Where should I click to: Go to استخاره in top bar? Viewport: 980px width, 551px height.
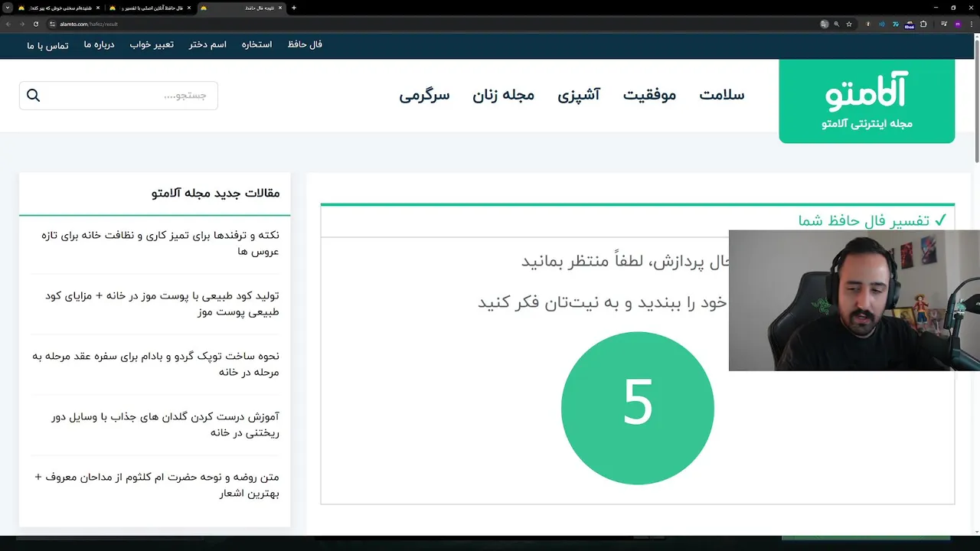point(257,44)
